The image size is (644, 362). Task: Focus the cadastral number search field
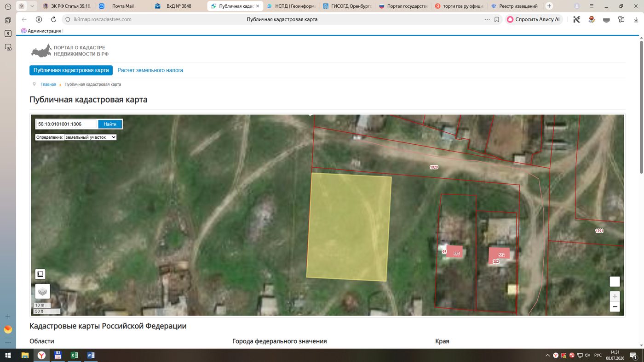[66, 124]
